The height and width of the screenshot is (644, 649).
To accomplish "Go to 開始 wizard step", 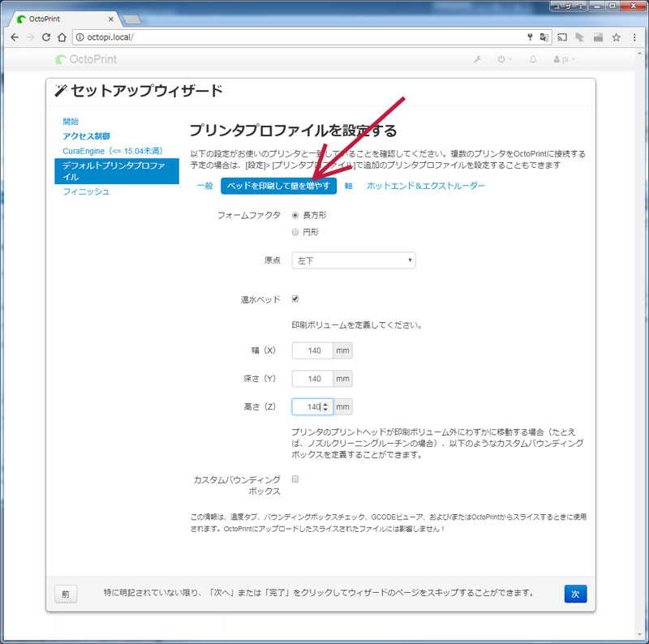I will 71,122.
